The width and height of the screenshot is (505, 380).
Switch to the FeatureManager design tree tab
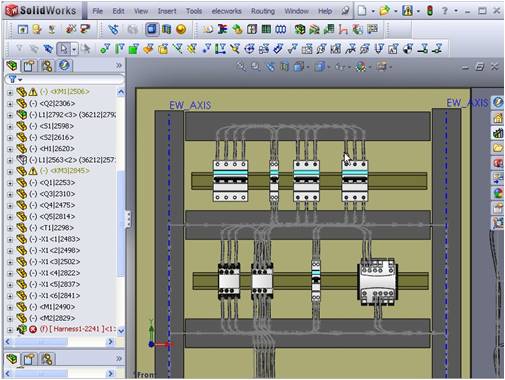pos(12,66)
